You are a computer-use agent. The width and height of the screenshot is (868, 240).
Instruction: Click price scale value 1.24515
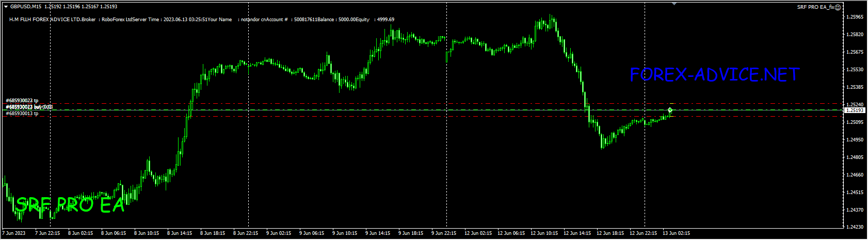(x=855, y=193)
